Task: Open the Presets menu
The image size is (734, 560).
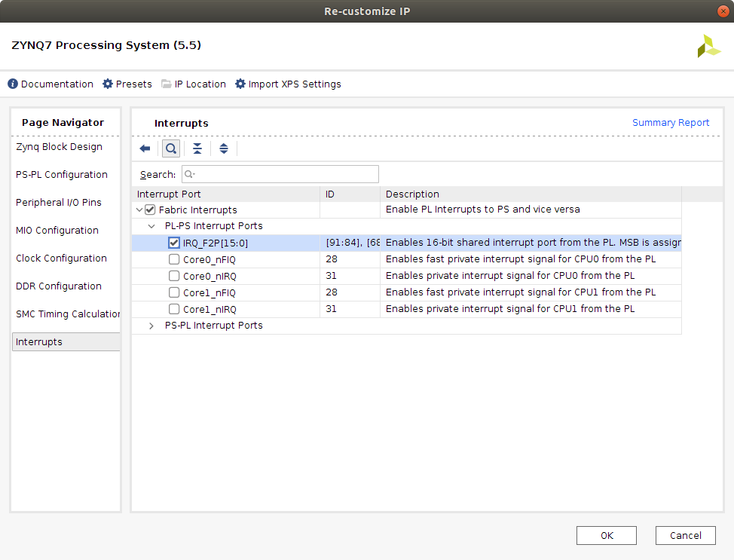Action: [x=134, y=84]
